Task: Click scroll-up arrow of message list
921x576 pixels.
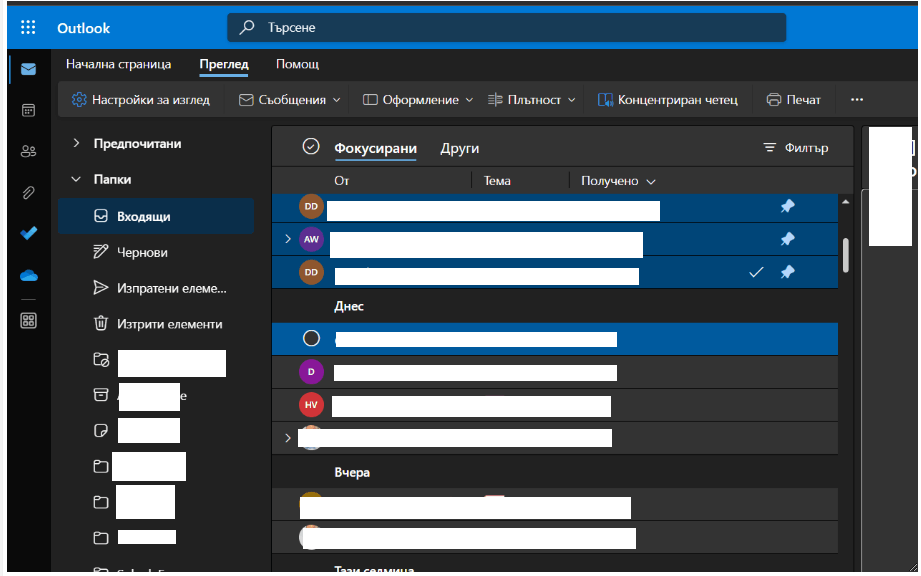Action: [x=846, y=202]
